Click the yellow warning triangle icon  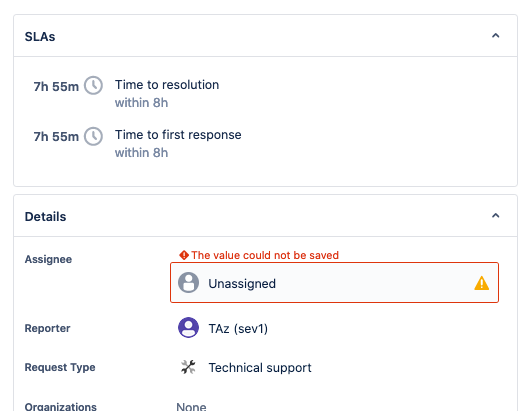[481, 283]
